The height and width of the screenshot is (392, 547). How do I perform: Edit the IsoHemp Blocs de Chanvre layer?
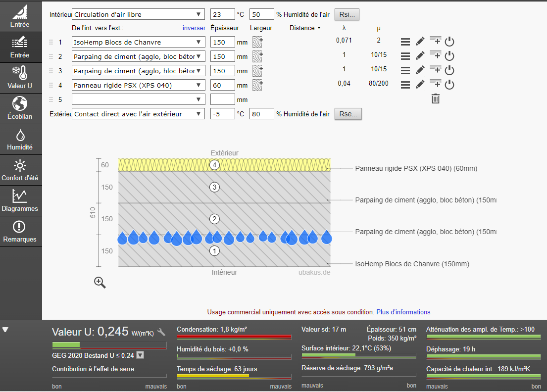[420, 42]
